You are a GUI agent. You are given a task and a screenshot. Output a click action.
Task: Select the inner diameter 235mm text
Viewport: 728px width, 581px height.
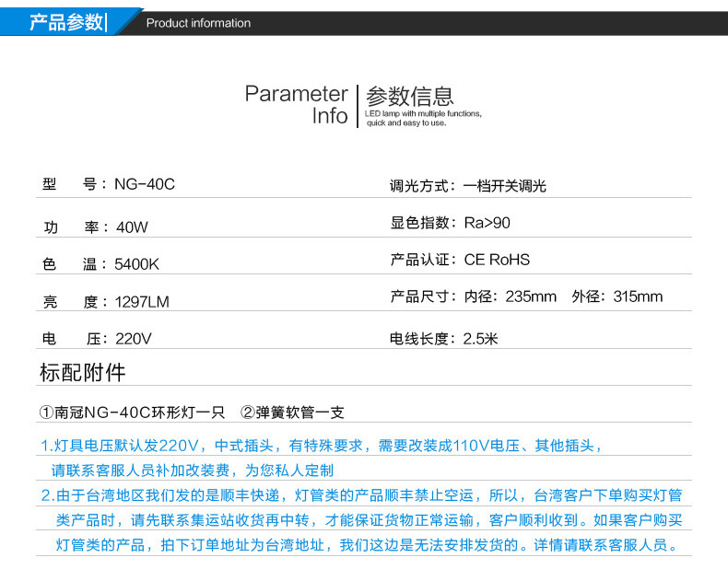click(x=511, y=296)
